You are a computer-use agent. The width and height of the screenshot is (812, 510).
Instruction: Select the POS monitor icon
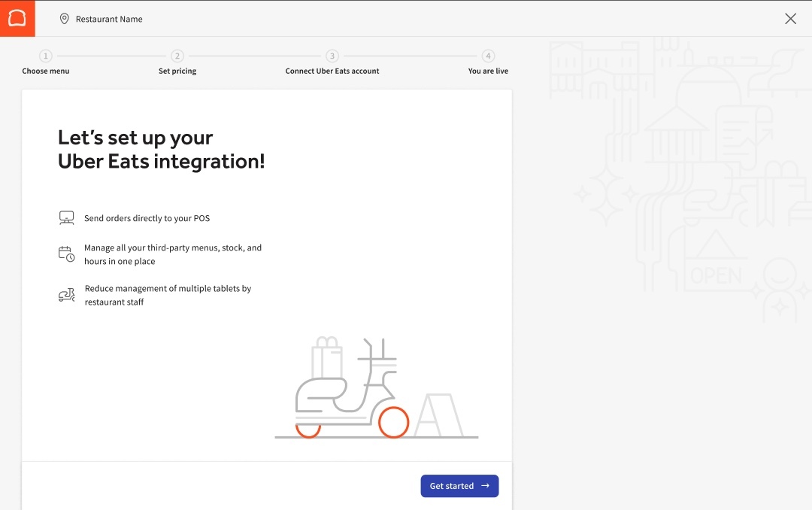tap(66, 217)
